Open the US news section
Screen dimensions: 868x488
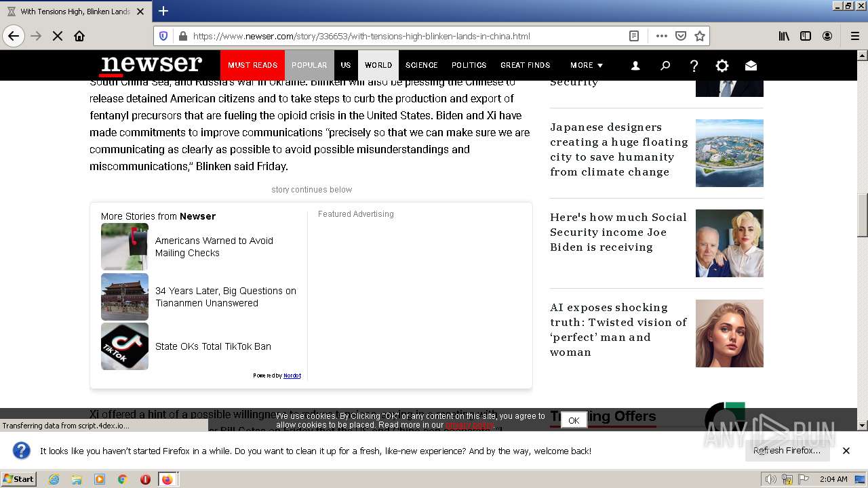(346, 65)
